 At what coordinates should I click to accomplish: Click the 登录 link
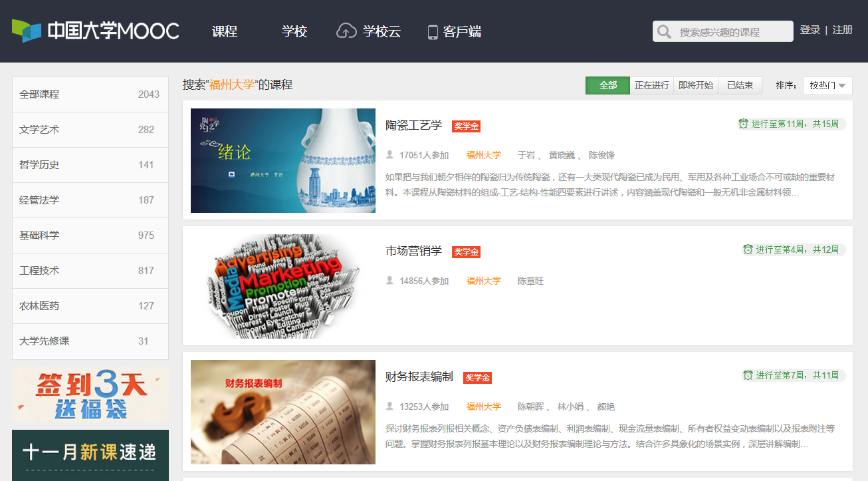pos(810,30)
